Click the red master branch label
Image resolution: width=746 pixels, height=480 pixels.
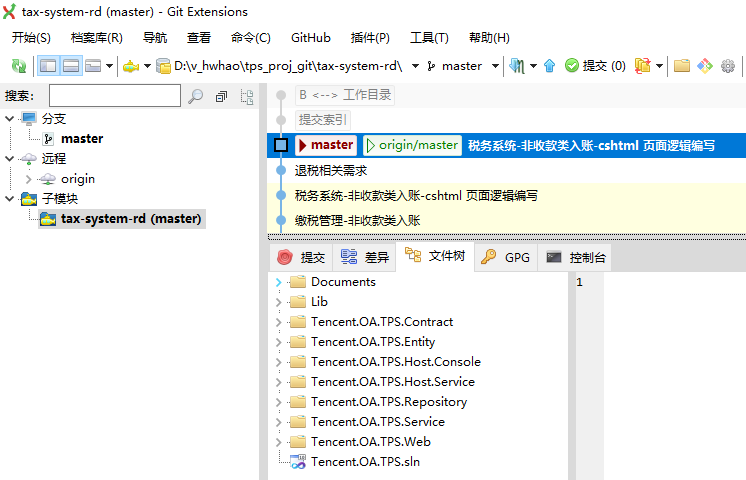click(x=326, y=145)
